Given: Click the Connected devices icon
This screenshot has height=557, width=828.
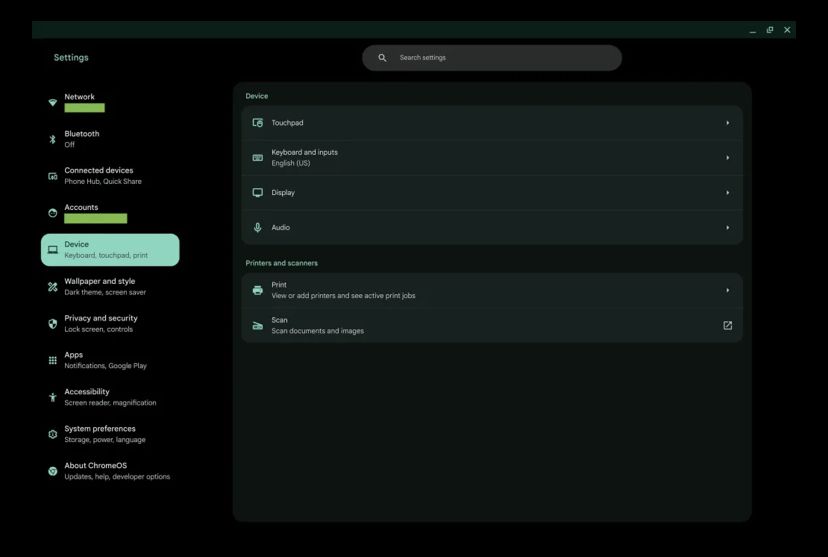Looking at the screenshot, I should point(53,176).
